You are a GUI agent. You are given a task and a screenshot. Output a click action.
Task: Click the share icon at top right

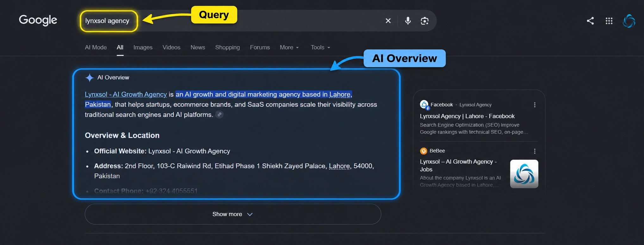(x=590, y=21)
